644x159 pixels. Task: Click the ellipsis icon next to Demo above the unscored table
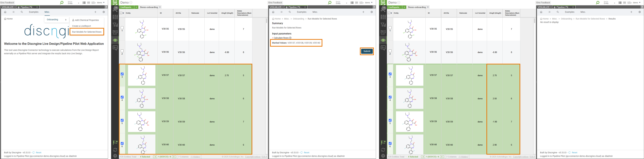click(x=131, y=2)
